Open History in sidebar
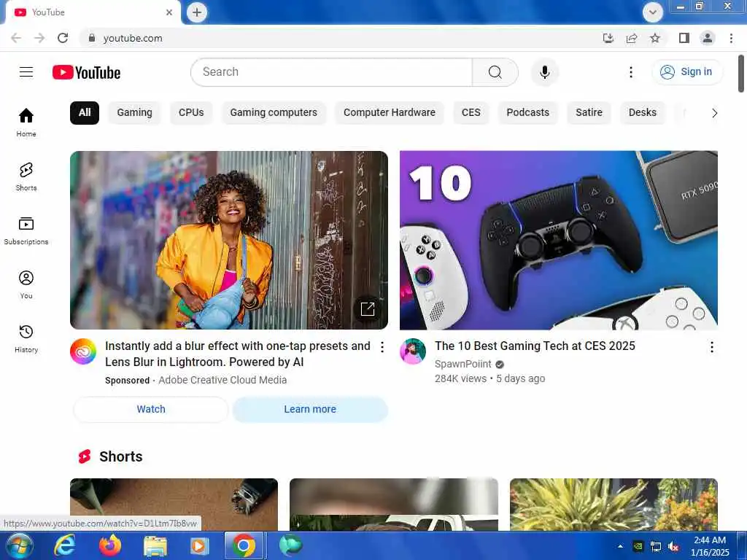This screenshot has height=560, width=747. pos(26,338)
